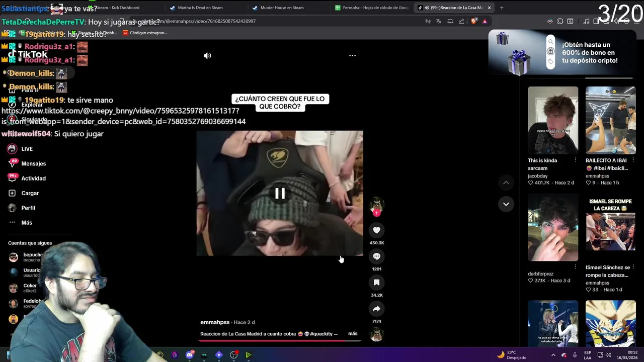Image resolution: width=644 pixels, height=362 pixels.
Task: Mute the TikTok video with the speaker icon
Action: (x=207, y=56)
